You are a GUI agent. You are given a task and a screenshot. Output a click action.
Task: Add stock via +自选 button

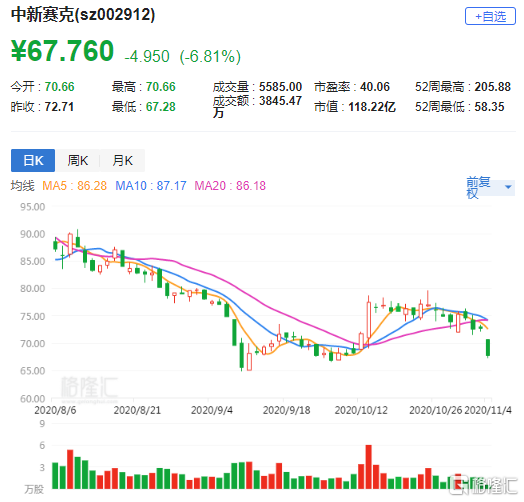coord(490,16)
